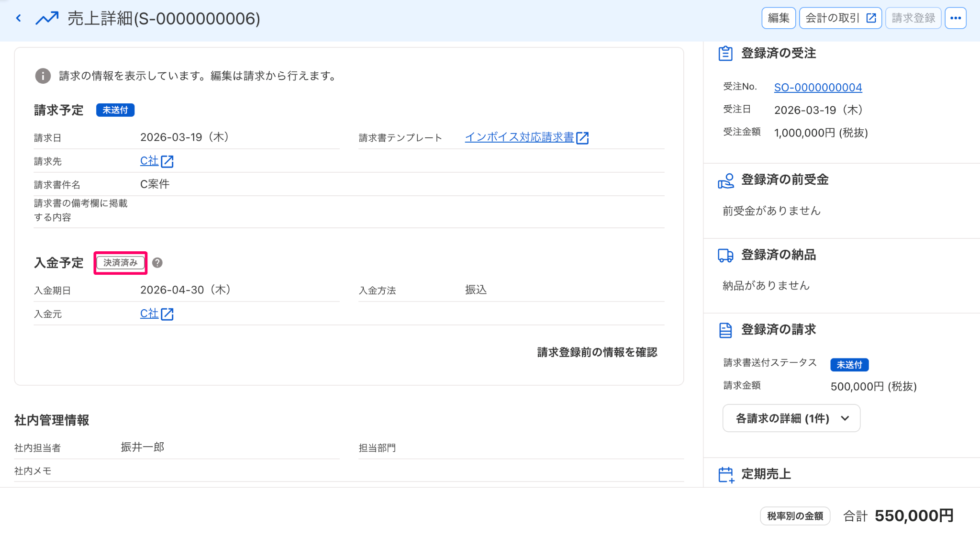Open C社 link in 入金元 row
Image resolution: width=980 pixels, height=538 pixels.
coord(149,314)
